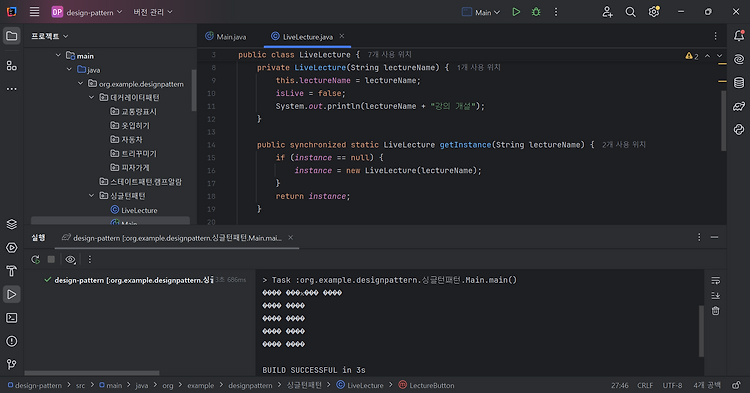Collapse the 싱글턴패턴 package folder
The height and width of the screenshot is (393, 750).
point(91,196)
